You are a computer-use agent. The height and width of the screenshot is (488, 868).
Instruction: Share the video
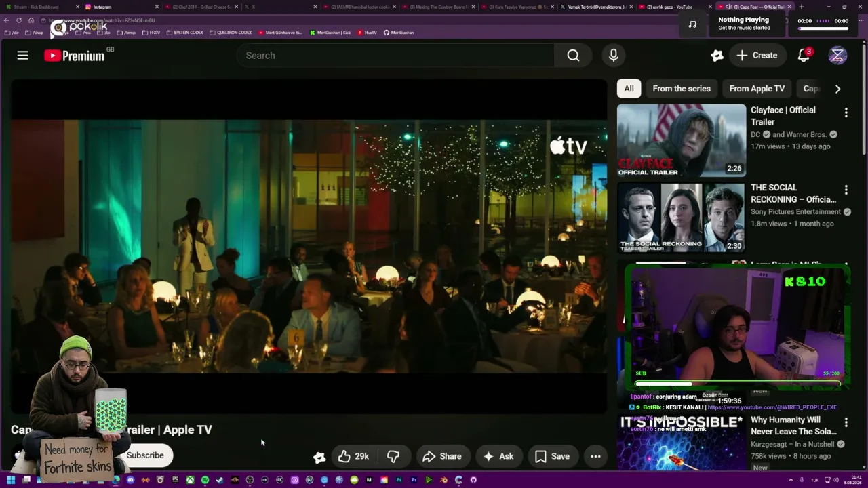(x=441, y=456)
